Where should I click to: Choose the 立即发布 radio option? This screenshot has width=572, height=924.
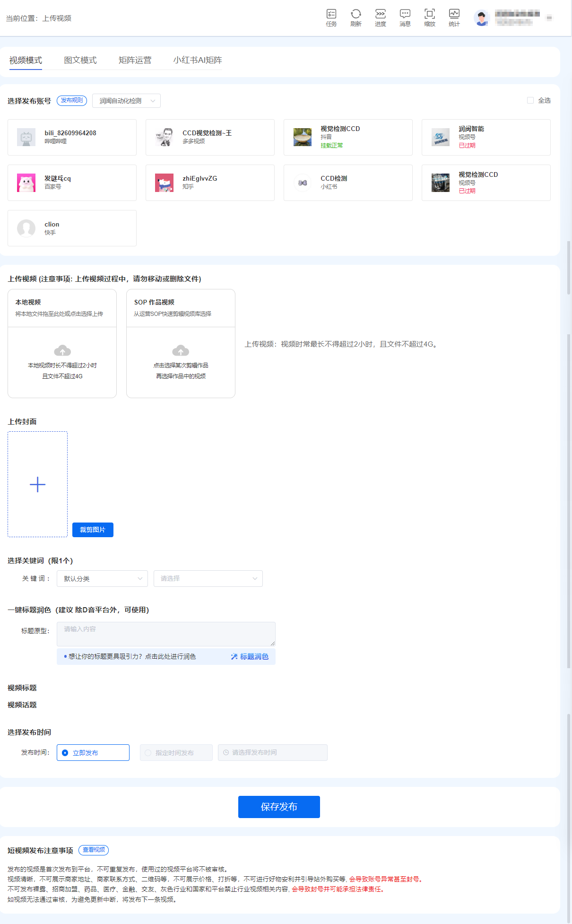[x=65, y=753]
